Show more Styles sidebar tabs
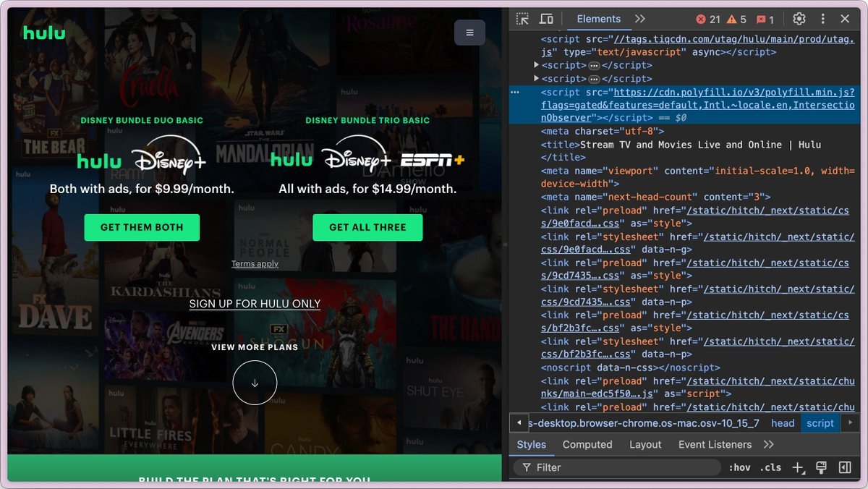 (x=768, y=445)
